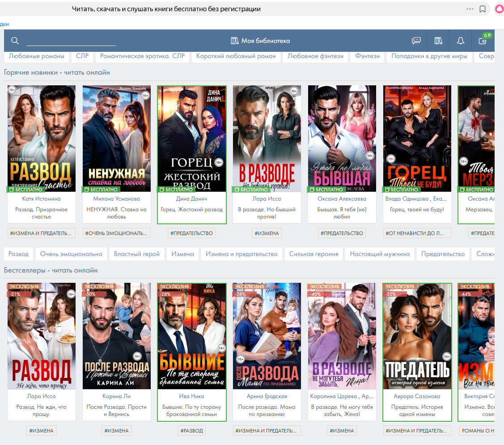Click #ИЗМЕНА hashtag under Карина Ли book

tap(116, 431)
